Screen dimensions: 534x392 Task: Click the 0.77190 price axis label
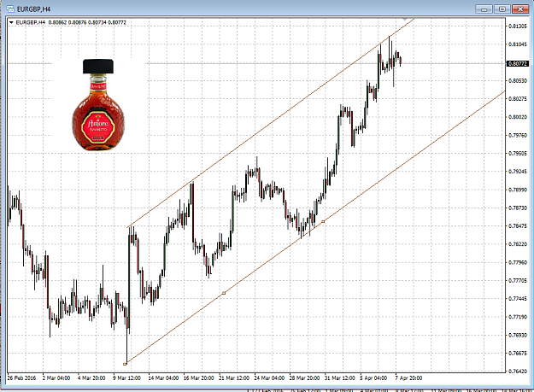[x=517, y=317]
